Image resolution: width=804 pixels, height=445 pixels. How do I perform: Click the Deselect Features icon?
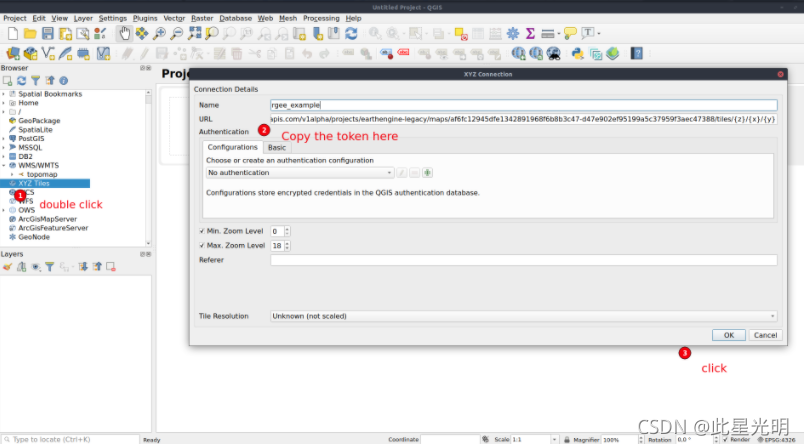pos(461,34)
